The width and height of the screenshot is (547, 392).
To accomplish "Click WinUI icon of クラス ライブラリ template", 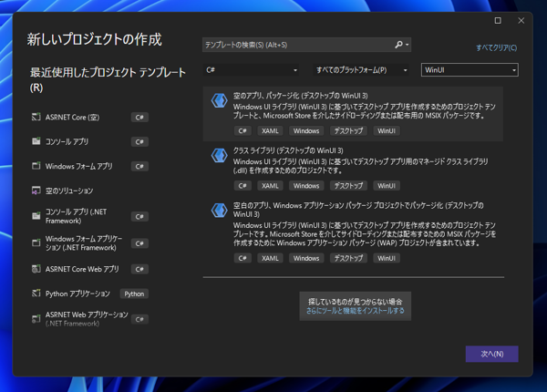I will pyautogui.click(x=220, y=156).
